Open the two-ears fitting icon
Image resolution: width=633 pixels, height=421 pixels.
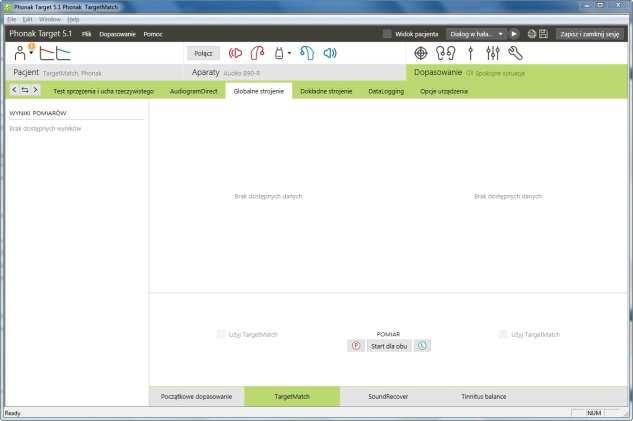coord(446,53)
